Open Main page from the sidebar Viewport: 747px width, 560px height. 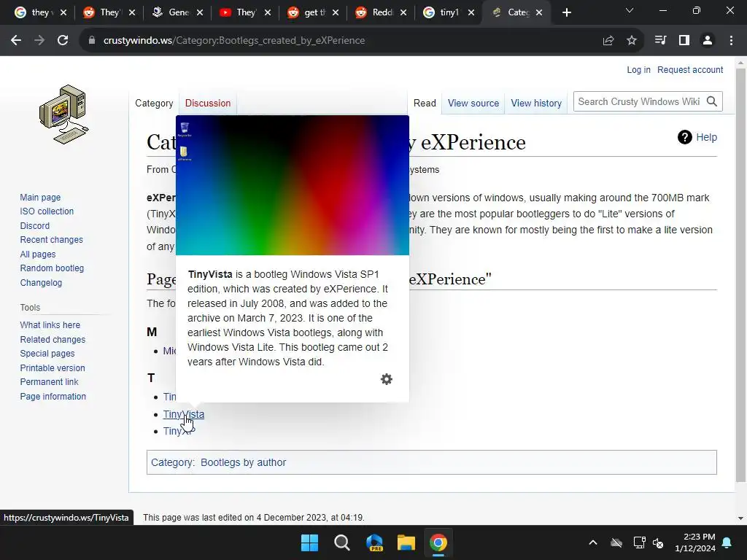tap(41, 197)
